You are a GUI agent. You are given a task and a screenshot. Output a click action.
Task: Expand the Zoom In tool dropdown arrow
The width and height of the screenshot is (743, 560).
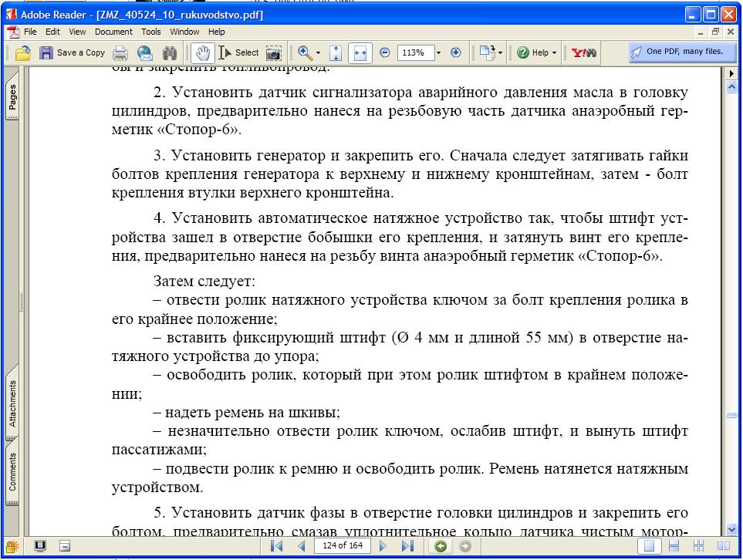pos(318,52)
